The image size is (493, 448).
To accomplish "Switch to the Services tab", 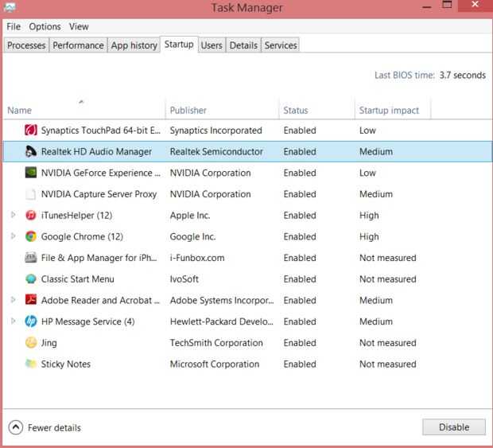I will point(281,45).
